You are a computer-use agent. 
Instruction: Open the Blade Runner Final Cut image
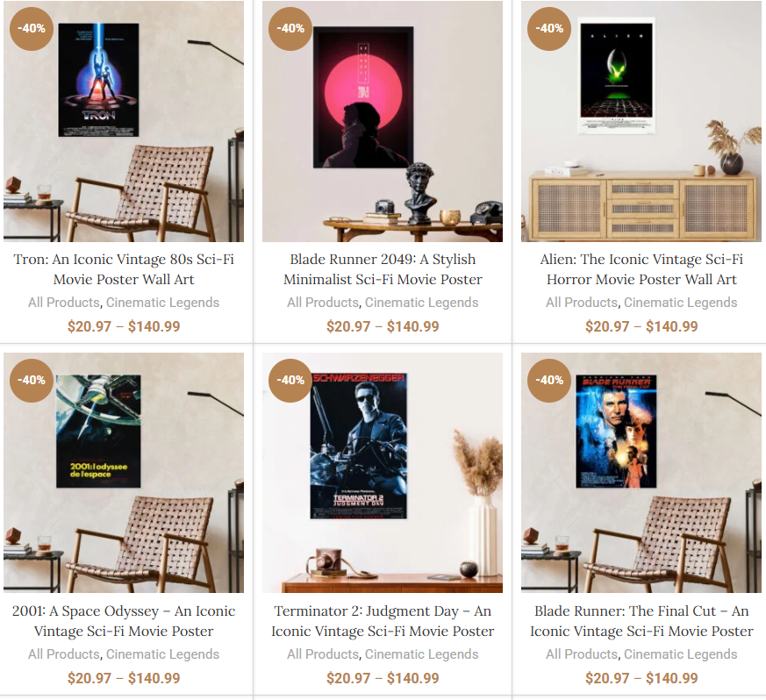click(x=641, y=473)
